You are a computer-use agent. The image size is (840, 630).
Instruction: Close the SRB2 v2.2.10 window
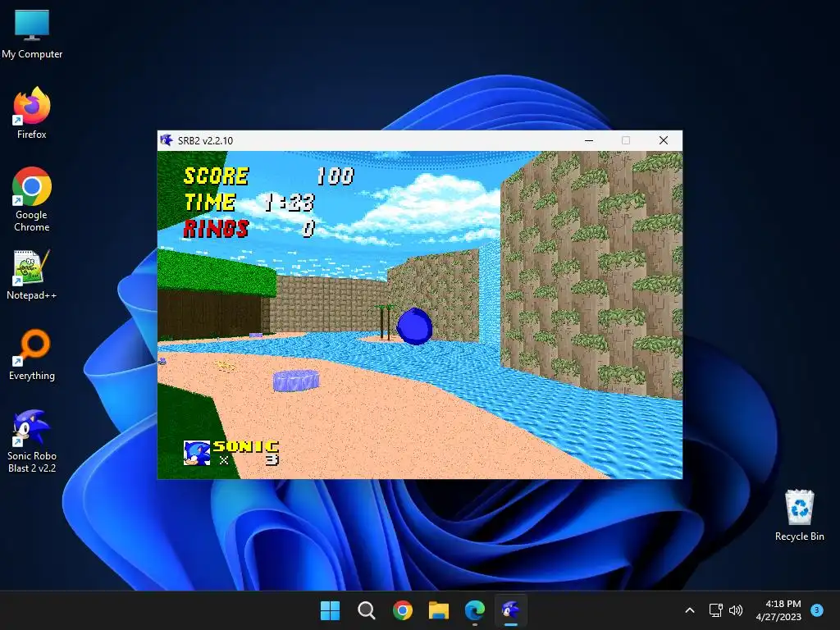coord(663,140)
